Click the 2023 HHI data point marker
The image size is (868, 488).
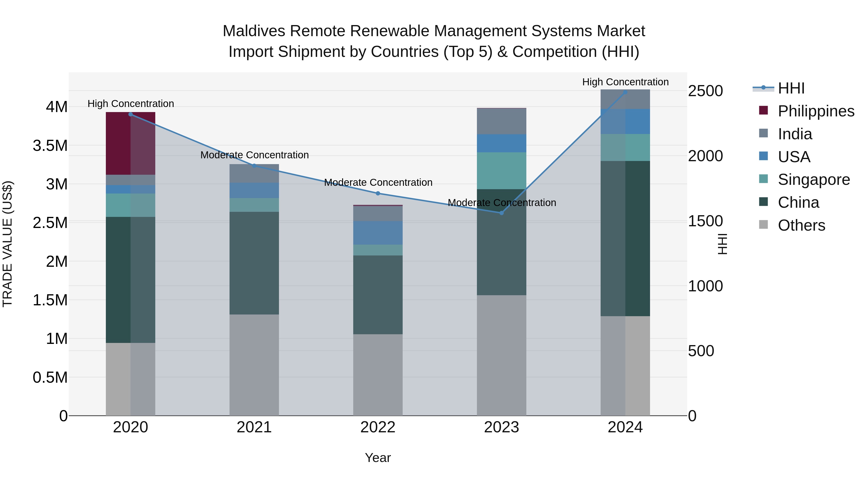502,213
